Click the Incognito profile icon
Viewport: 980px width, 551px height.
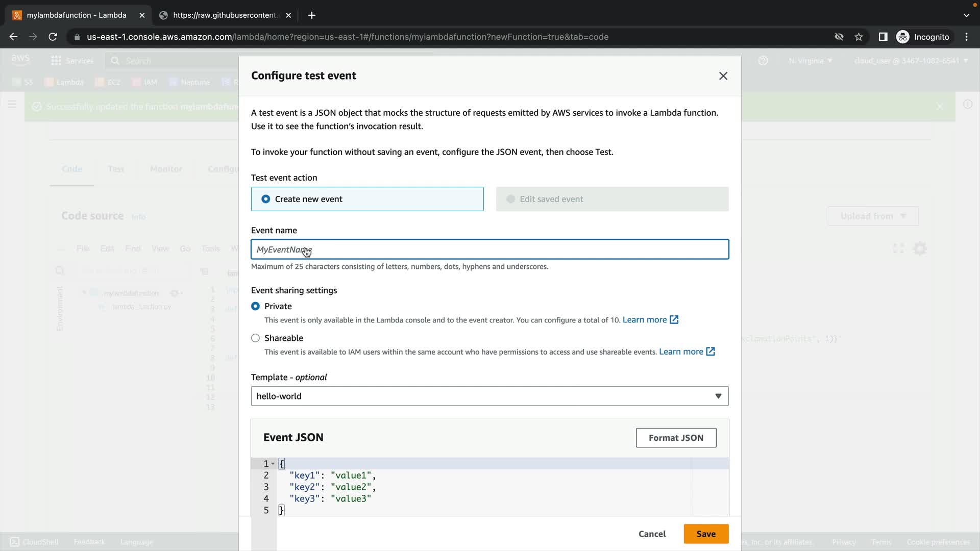(x=902, y=37)
